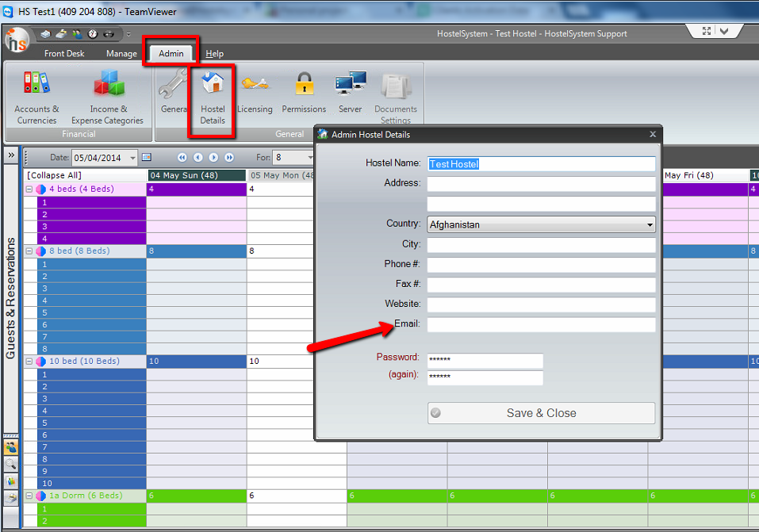
Task: Click the first Address line field
Action: [x=541, y=184]
